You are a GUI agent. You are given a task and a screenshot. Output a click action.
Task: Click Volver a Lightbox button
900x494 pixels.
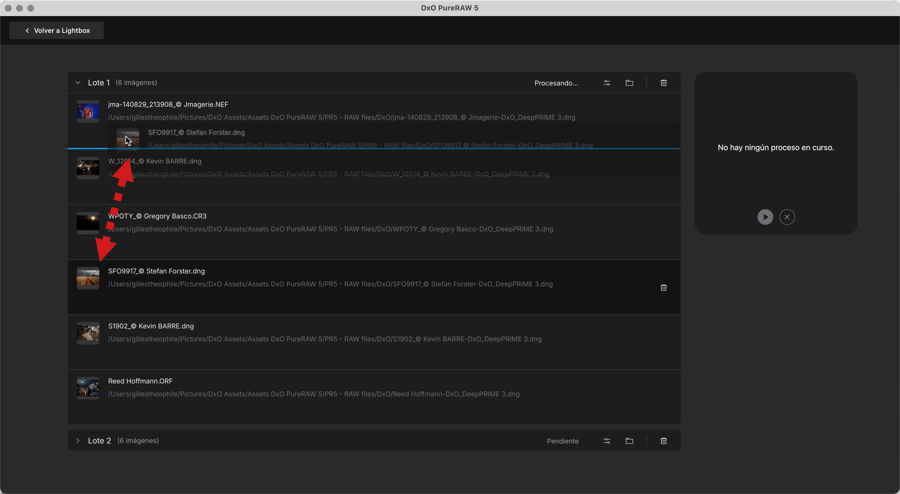[x=57, y=31]
